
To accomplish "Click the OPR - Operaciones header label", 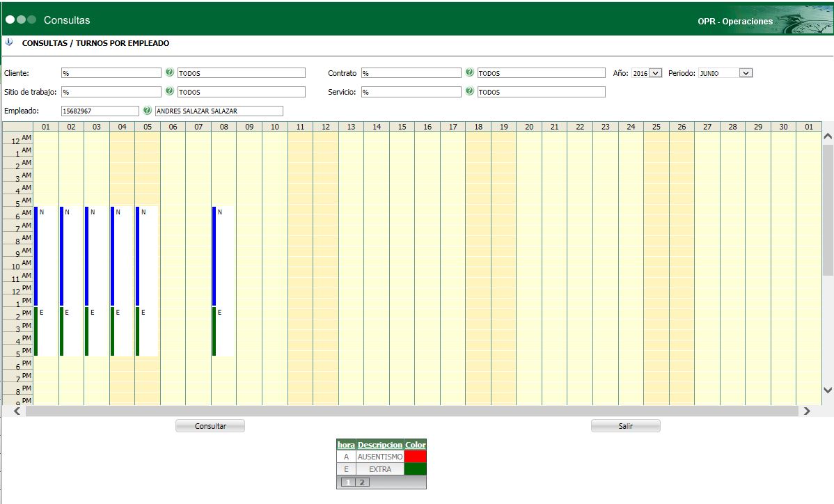I will 735,22.
